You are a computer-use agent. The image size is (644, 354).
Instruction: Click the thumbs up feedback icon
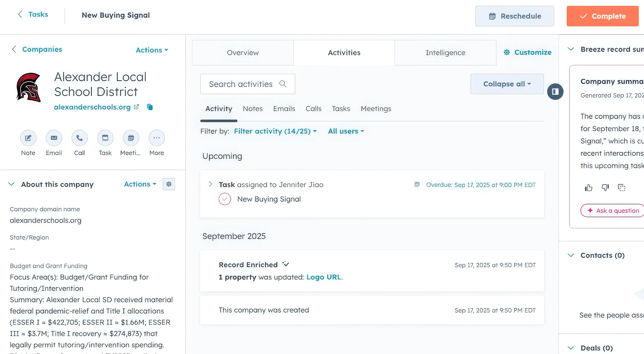pyautogui.click(x=588, y=187)
